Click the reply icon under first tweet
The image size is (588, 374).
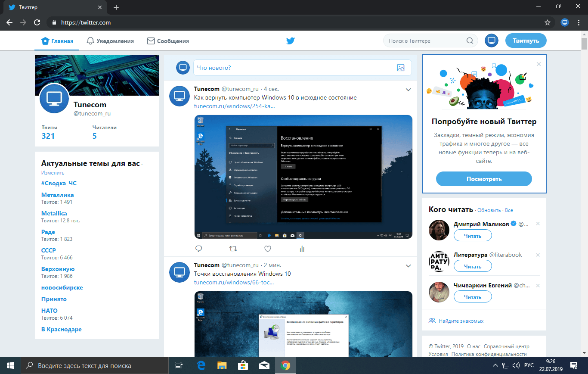coord(199,249)
